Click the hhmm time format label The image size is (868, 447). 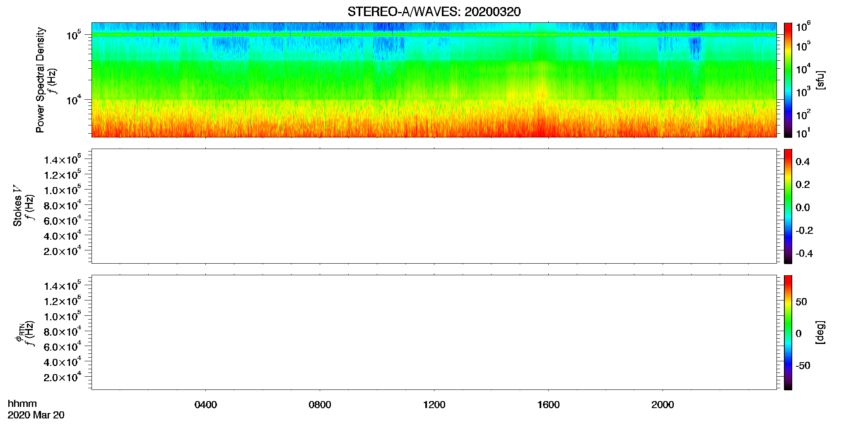[22, 404]
